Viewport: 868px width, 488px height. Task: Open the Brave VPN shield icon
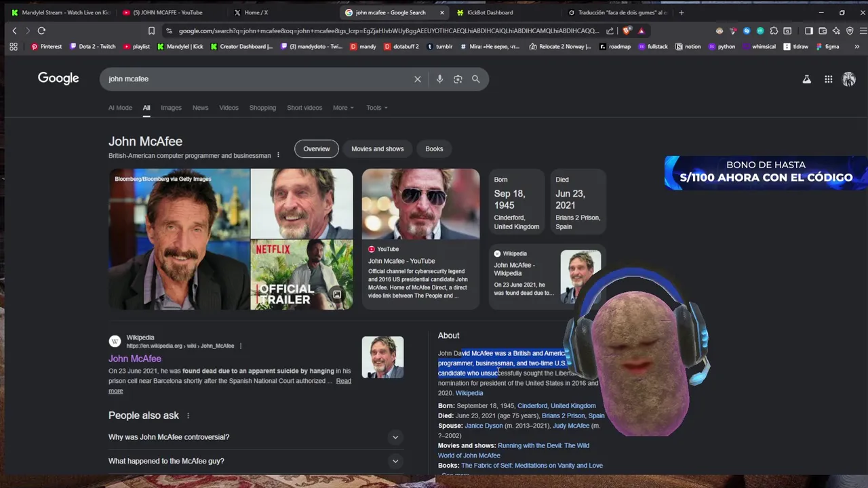850,30
